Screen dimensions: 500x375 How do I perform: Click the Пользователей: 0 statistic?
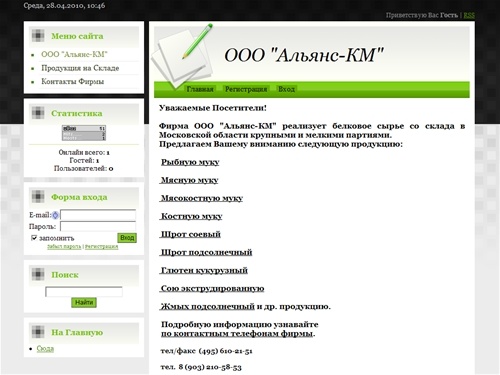[x=84, y=168]
